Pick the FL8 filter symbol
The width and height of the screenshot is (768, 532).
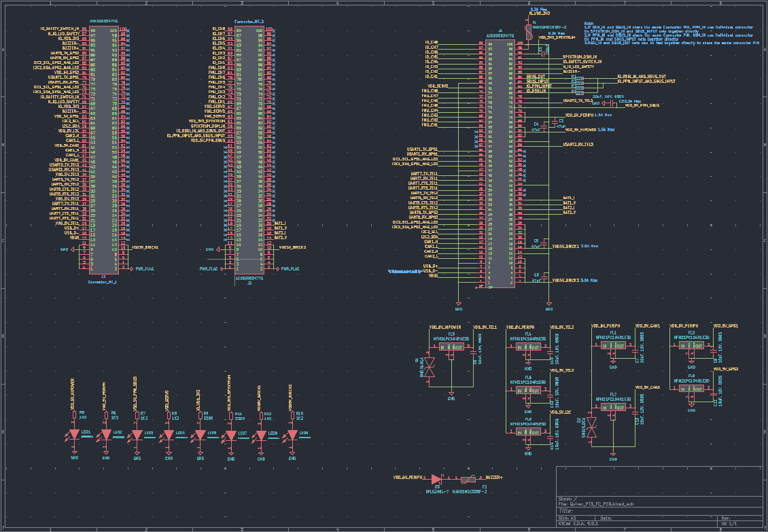click(x=691, y=389)
